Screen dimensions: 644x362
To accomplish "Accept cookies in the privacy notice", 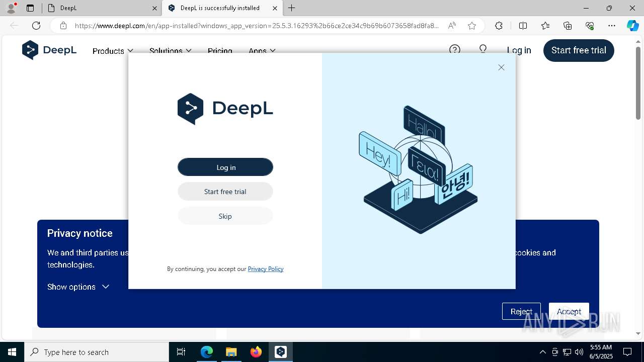I will click(x=569, y=312).
